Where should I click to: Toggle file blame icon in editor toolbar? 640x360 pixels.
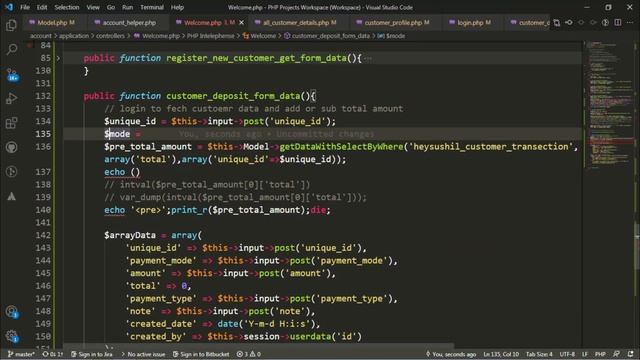click(606, 22)
